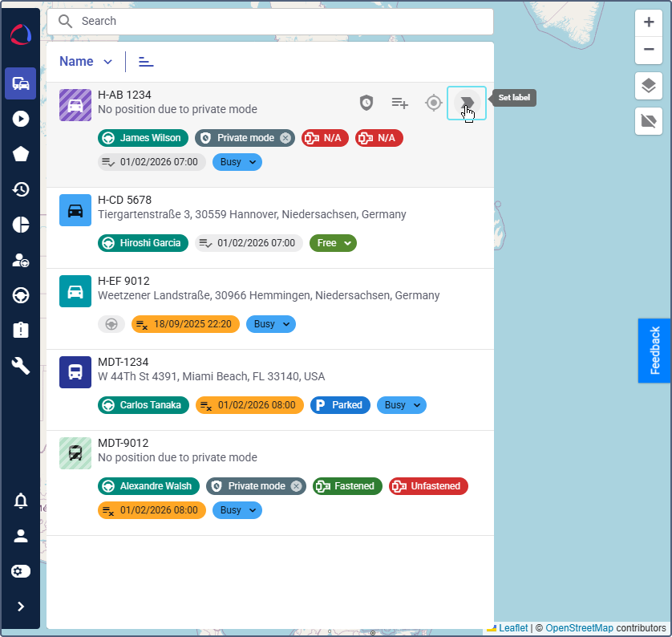Screen dimensions: 672x637
Task: Open Busy status dropdown for H-EF 9012
Action: pyautogui.click(x=271, y=324)
